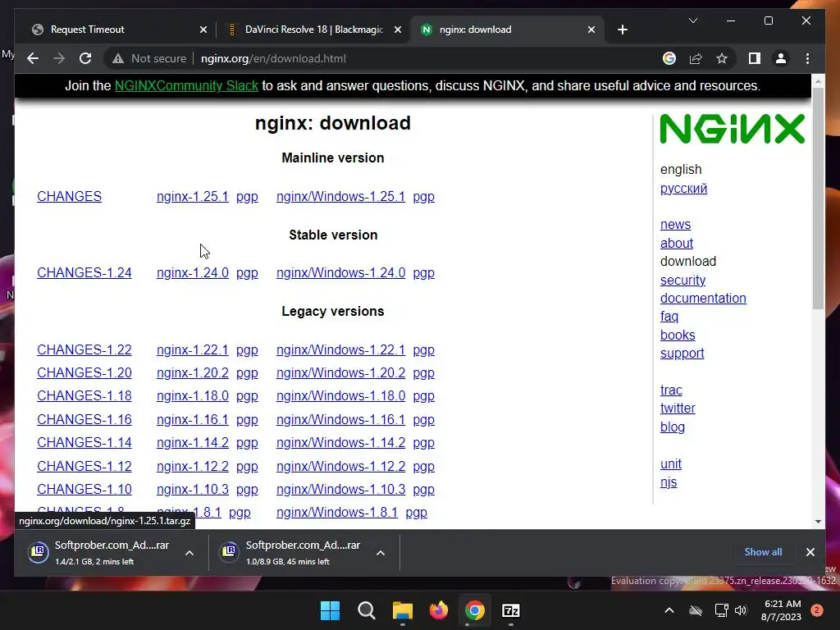
Task: Download nginx/Windows-1.24.0
Action: tap(340, 272)
